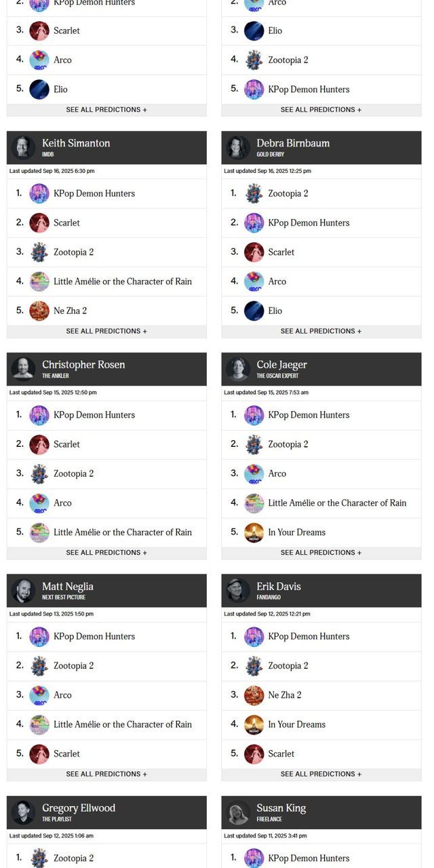Click Ne Zha 2 in Erik Davis's picks
This screenshot has height=868, width=434.
point(285,695)
